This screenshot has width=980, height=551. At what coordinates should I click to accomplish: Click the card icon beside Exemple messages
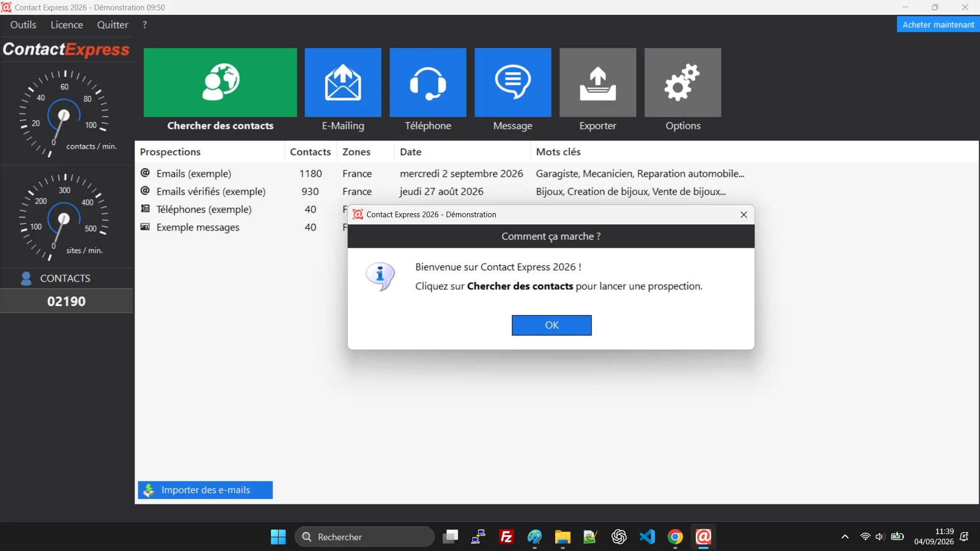145,226
